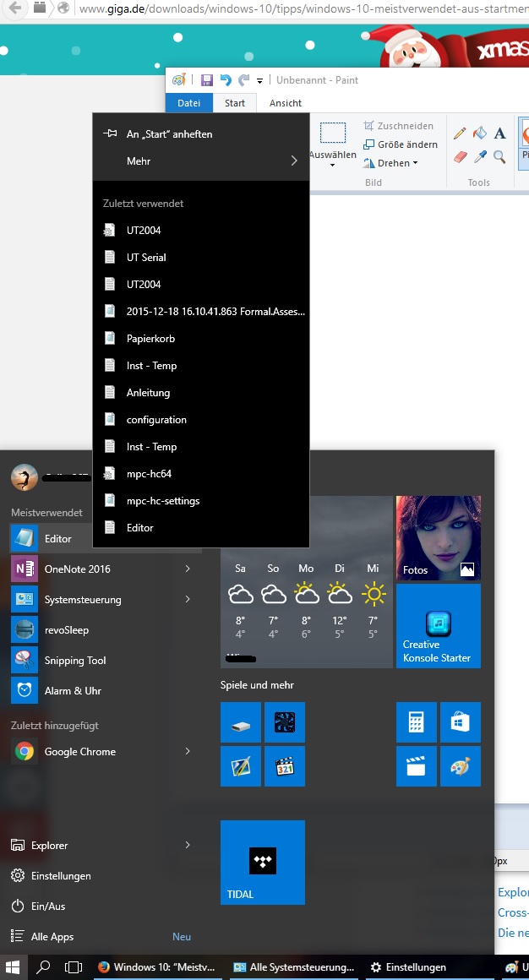This screenshot has width=529, height=980.
Task: Open the Movies clapperboard tile
Action: point(417,765)
